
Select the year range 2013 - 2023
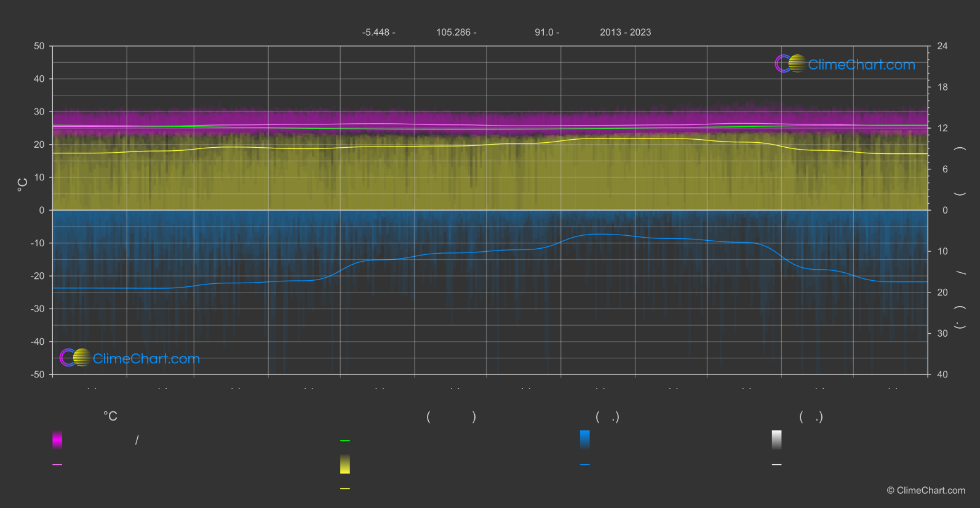[626, 32]
